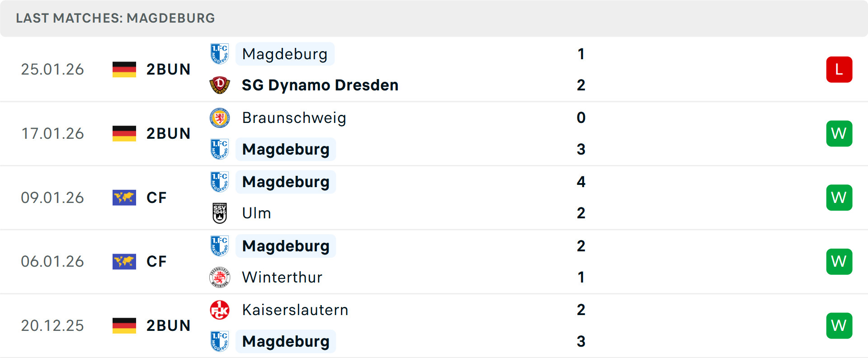Click W badge for the Kaiserslautern match
Screen dimensions: 868x358
pyautogui.click(x=839, y=325)
